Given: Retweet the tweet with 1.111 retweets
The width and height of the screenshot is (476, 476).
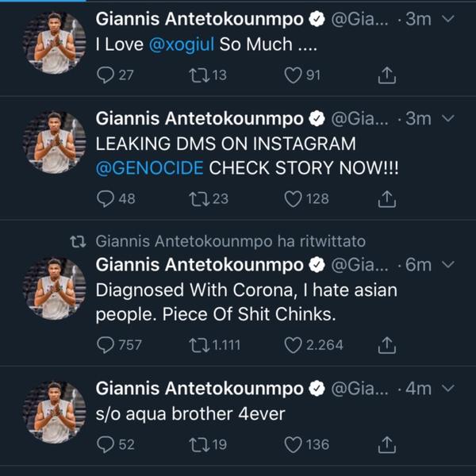Looking at the screenshot, I should pos(199,344).
